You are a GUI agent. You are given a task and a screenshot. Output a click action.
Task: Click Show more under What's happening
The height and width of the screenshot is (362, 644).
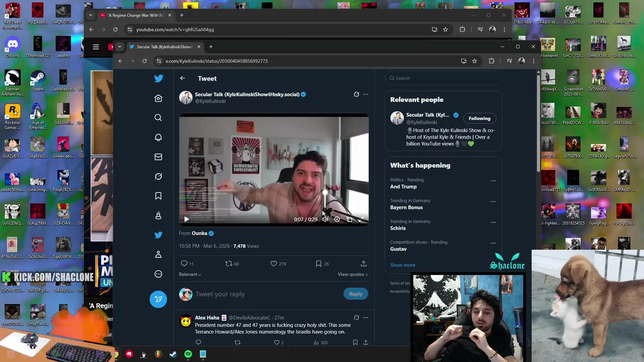pos(403,265)
